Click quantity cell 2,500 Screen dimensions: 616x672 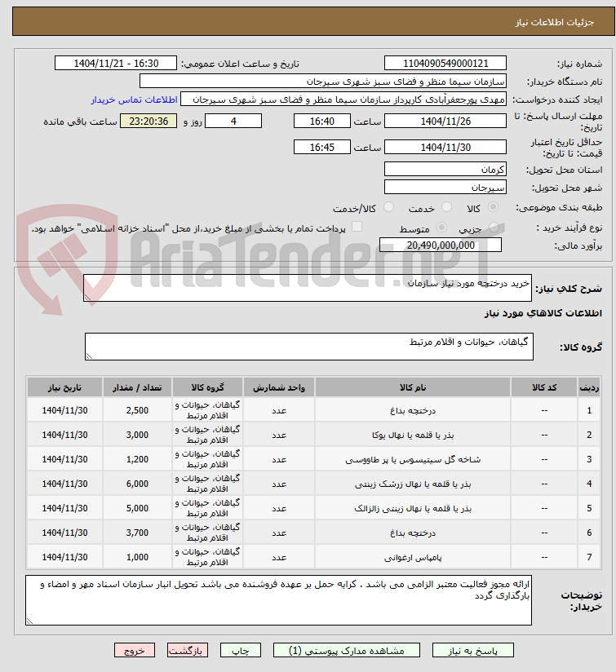[137, 410]
